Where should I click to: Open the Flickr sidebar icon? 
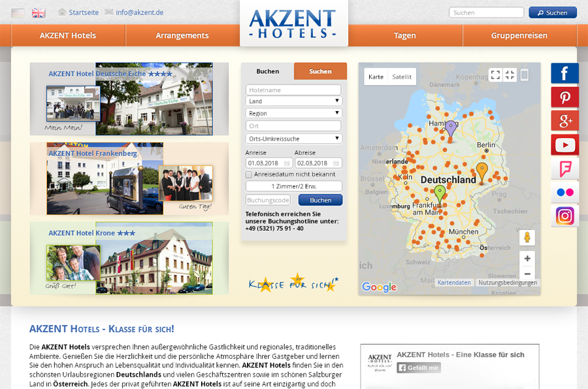[x=564, y=192]
